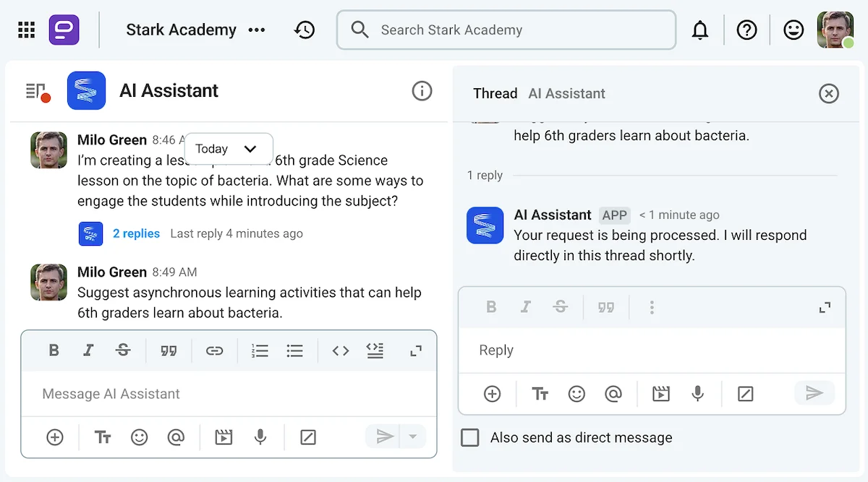Open the 'Today' date navigation dropdown
868x482 pixels.
tap(229, 148)
